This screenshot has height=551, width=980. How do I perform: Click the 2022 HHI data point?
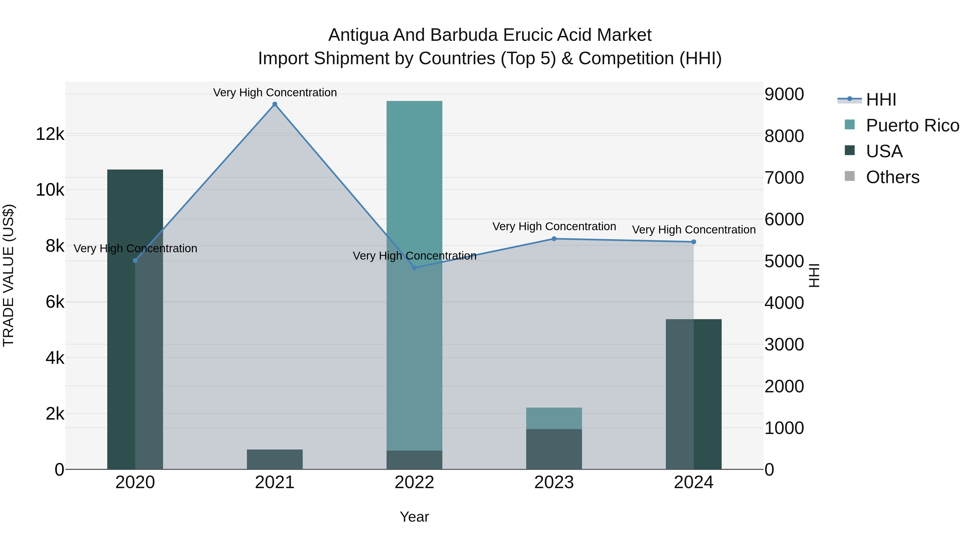[x=414, y=268]
